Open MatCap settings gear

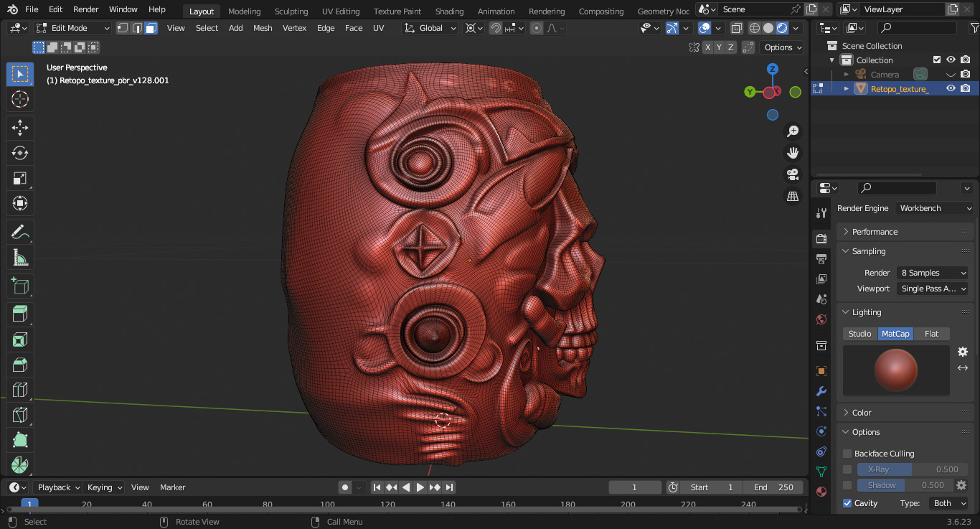[963, 352]
